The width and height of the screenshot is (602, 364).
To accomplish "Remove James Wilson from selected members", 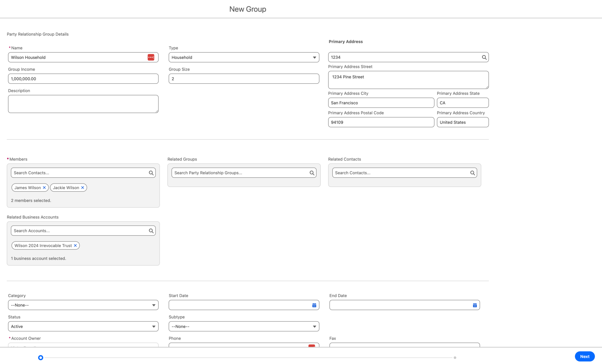I will tap(44, 187).
